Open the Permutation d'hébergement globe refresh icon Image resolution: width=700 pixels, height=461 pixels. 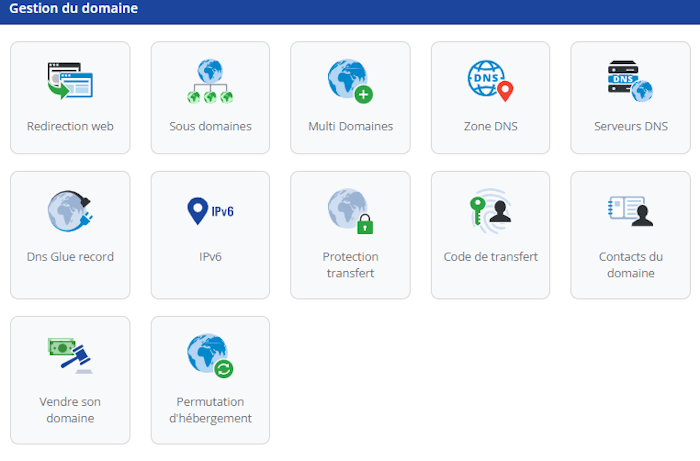point(210,356)
